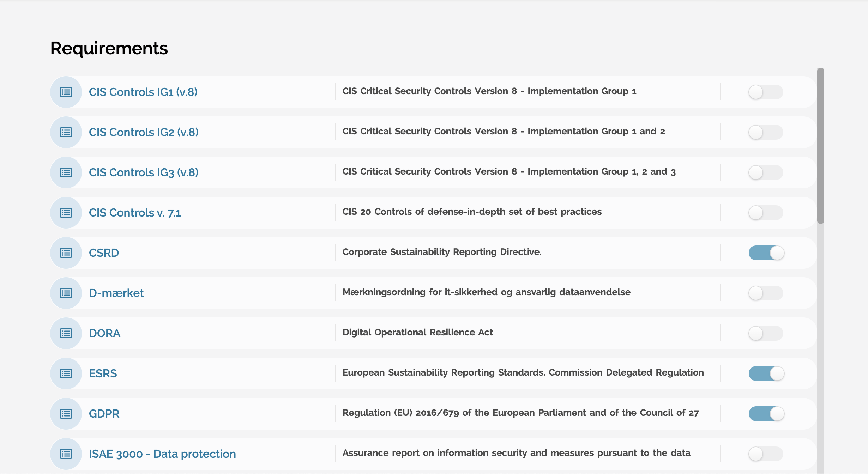Click the list icon beside CIS Controls IG1
Image resolution: width=868 pixels, height=474 pixels.
[x=66, y=92]
